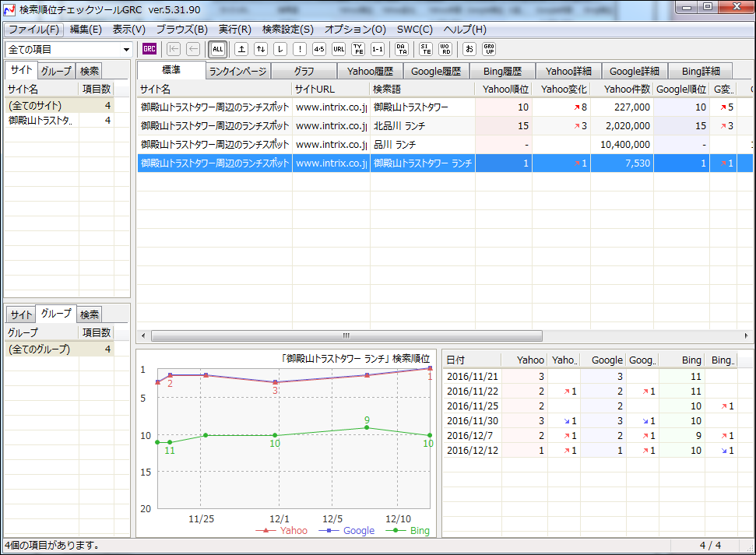Screen dimensions: 756x555
Task: Click the scrollbar right arrow
Action: tap(746, 335)
